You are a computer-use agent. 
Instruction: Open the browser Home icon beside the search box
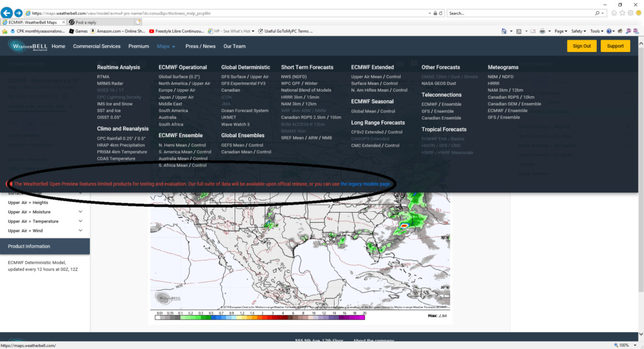pos(614,13)
